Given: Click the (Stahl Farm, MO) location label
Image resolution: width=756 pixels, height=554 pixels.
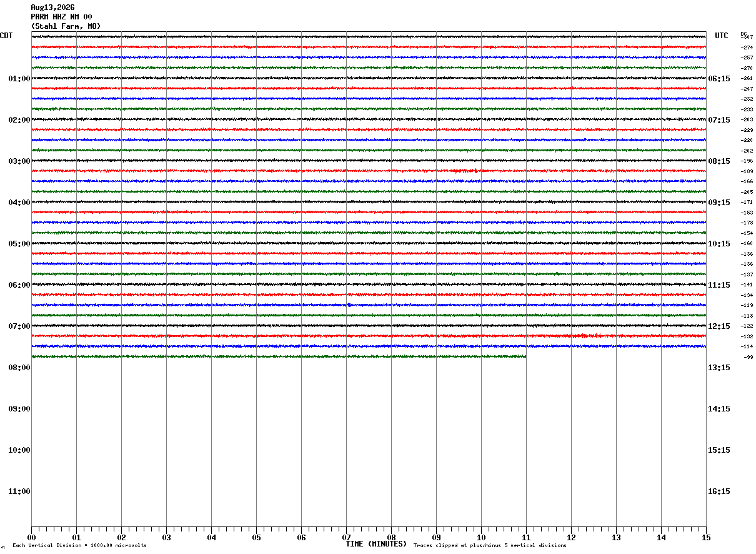Looking at the screenshot, I should pos(66,26).
